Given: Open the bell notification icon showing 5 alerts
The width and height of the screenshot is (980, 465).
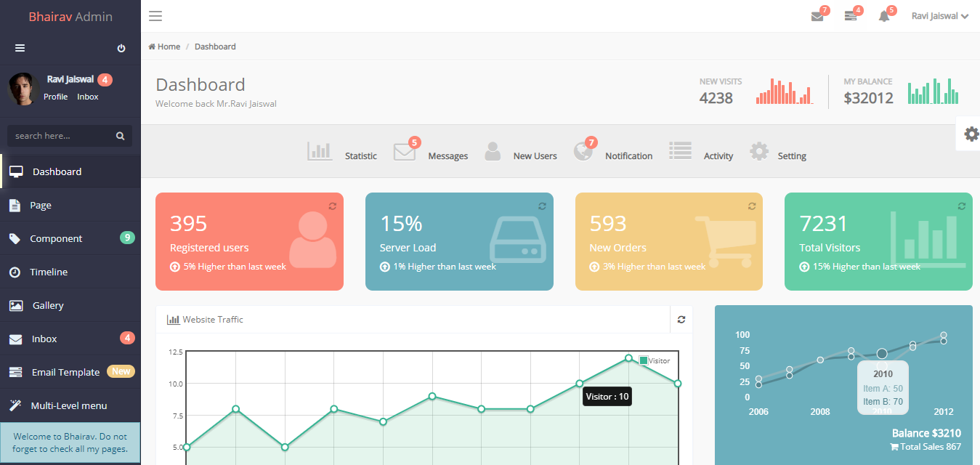Looking at the screenshot, I should click(x=885, y=16).
